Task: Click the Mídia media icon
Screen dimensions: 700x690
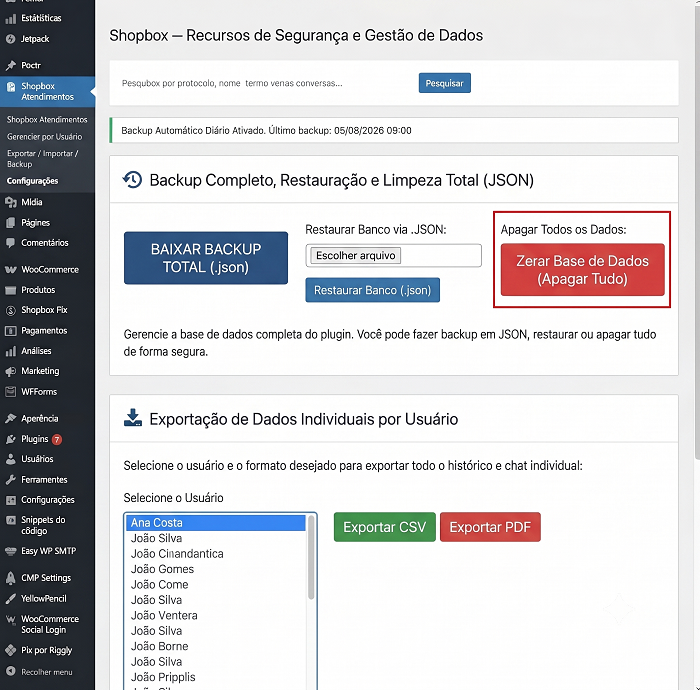Action: tap(11, 202)
